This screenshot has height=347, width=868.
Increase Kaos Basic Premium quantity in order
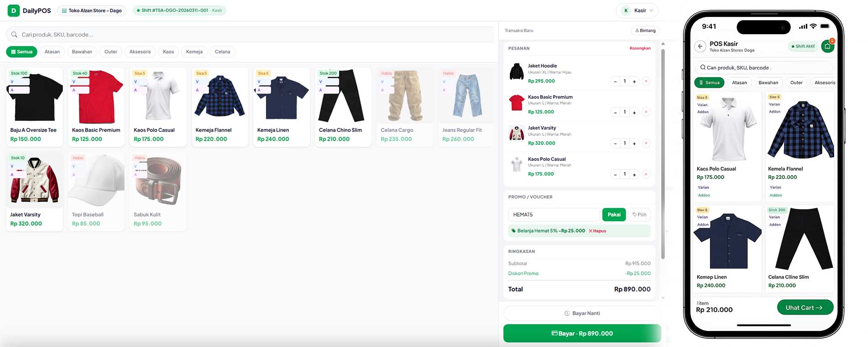click(x=634, y=112)
